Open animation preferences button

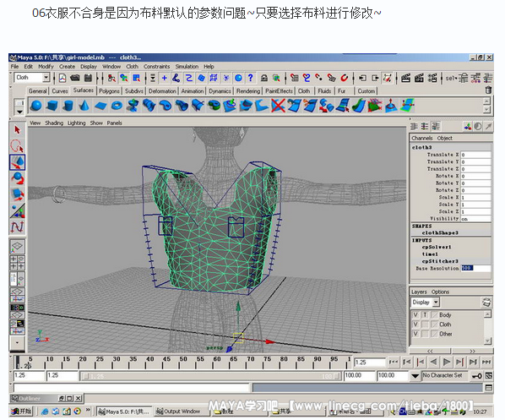tap(489, 375)
